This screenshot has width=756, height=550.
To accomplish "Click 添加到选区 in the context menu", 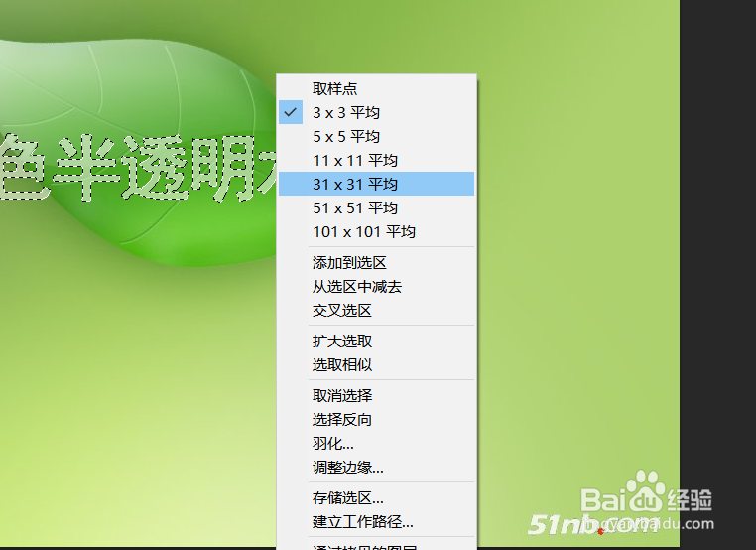I will click(x=377, y=263).
